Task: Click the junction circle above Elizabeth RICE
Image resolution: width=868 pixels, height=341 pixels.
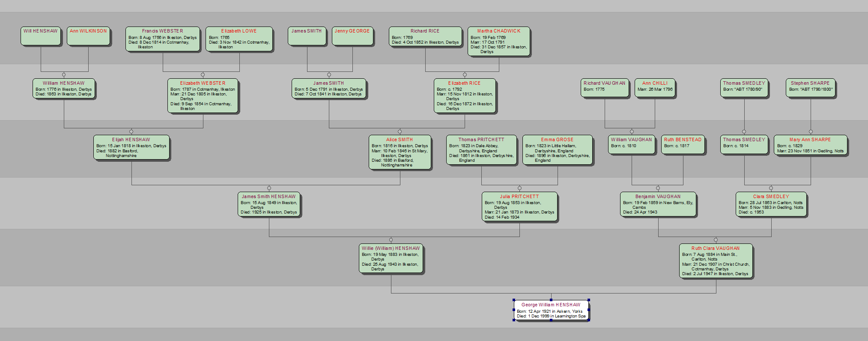Action: (x=465, y=75)
